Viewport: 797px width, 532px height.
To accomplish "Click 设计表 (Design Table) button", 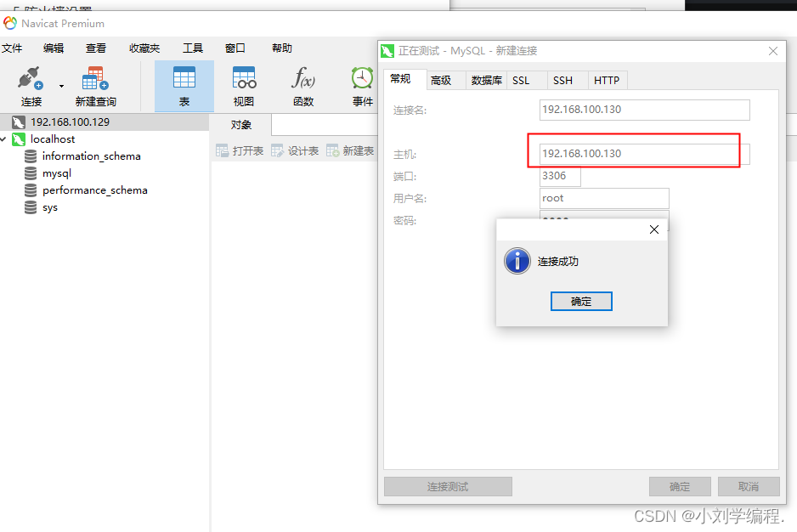I will (x=295, y=150).
